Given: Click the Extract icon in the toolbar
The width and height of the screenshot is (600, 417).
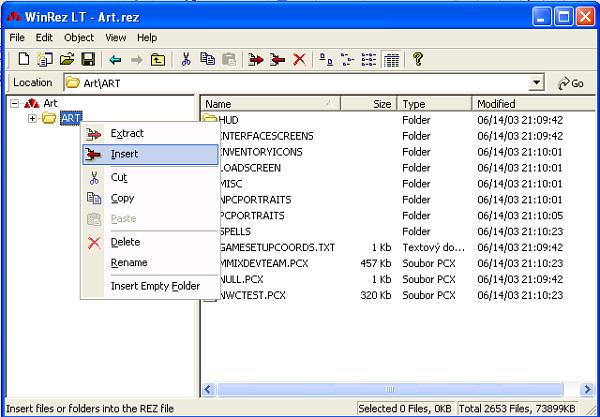Looking at the screenshot, I should click(256, 60).
